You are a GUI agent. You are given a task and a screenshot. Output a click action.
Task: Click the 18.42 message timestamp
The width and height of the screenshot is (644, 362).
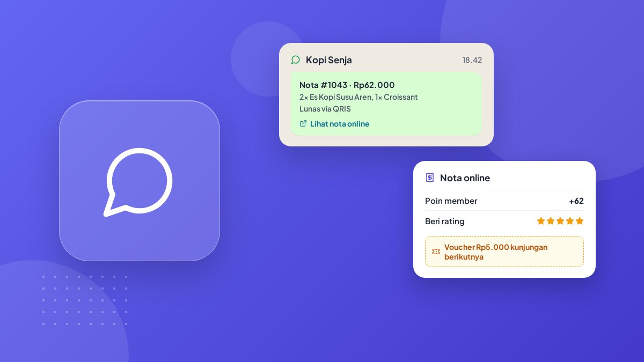click(472, 60)
